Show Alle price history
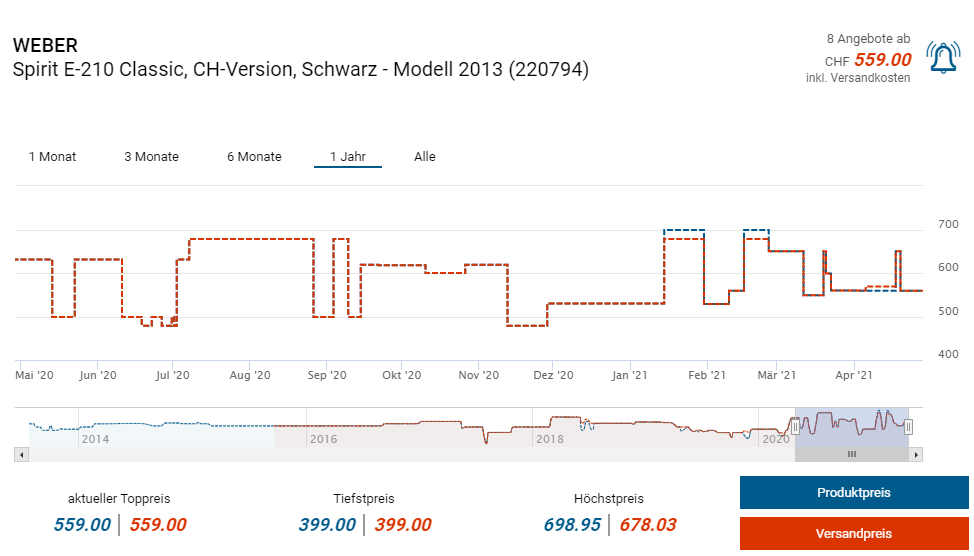This screenshot has width=974, height=556. click(425, 157)
